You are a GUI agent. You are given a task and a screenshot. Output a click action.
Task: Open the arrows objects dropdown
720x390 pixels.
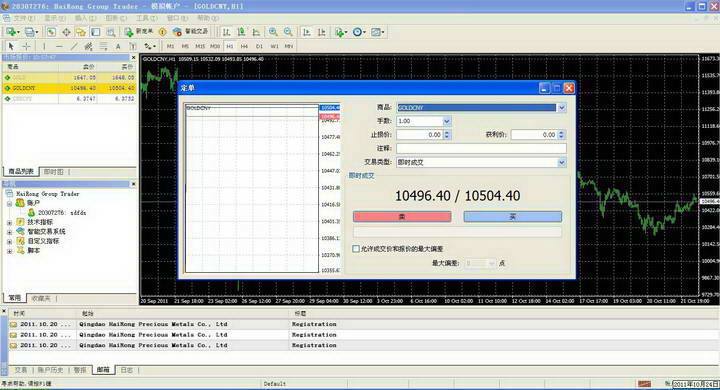150,46
